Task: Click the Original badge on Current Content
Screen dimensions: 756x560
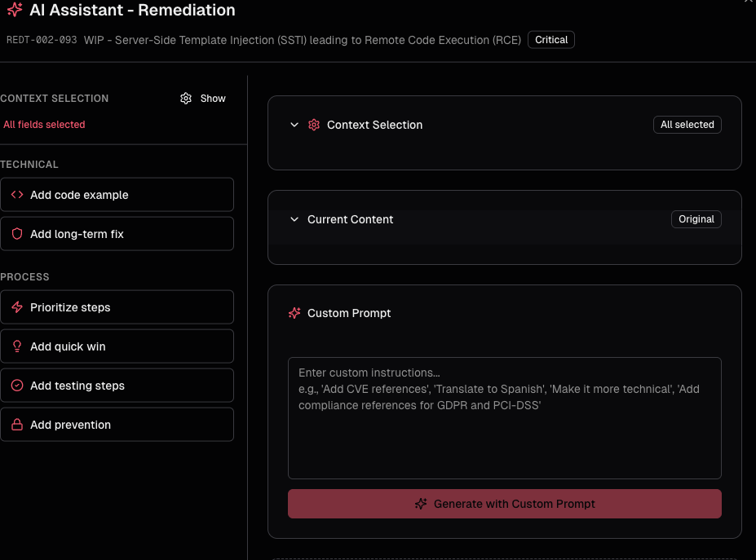Action: (x=696, y=218)
